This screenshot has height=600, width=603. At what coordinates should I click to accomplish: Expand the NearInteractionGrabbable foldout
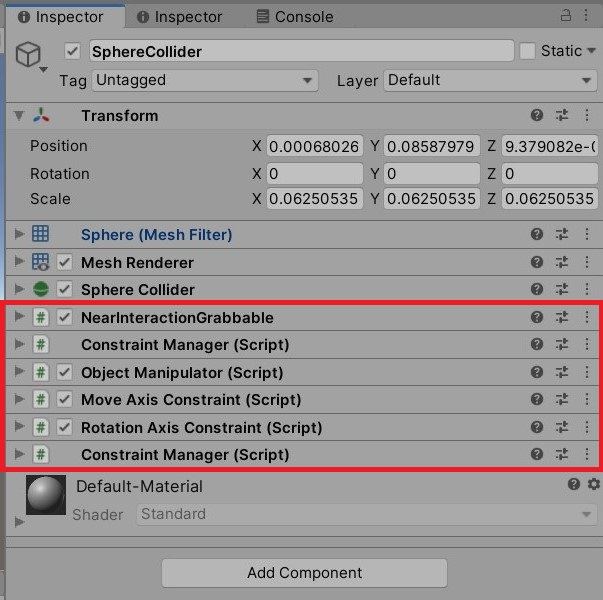click(x=19, y=317)
